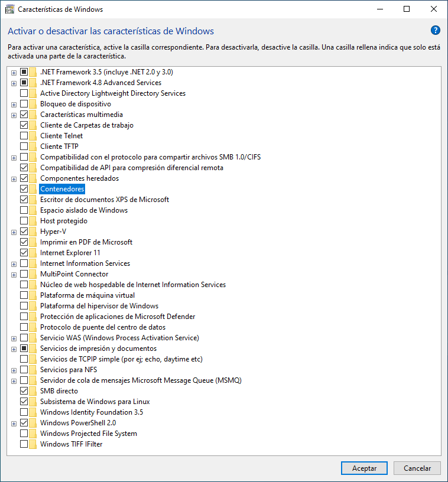Expand .NET Framework 4.8 Advanced Services
The height and width of the screenshot is (482, 448).
(x=14, y=83)
